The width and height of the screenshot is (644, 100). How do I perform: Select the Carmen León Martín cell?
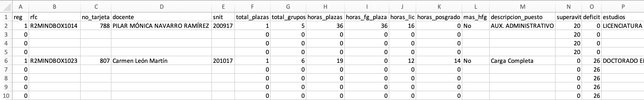click(161, 61)
